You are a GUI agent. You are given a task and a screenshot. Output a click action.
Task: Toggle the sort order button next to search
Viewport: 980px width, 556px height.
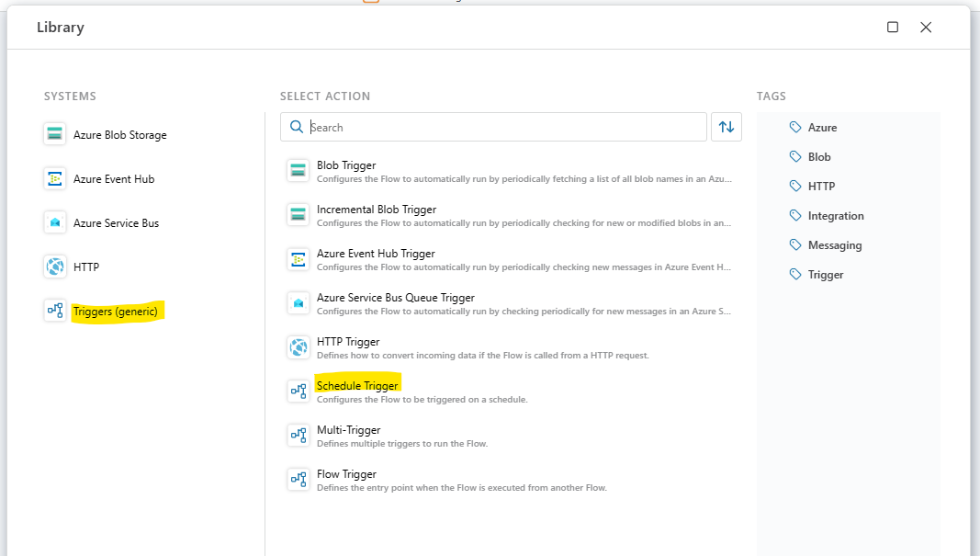[x=726, y=127]
